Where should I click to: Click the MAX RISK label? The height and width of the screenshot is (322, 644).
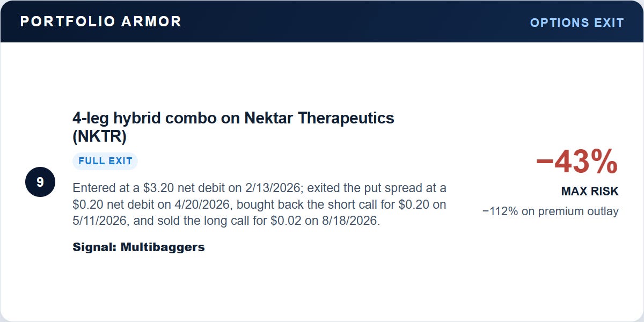point(590,191)
